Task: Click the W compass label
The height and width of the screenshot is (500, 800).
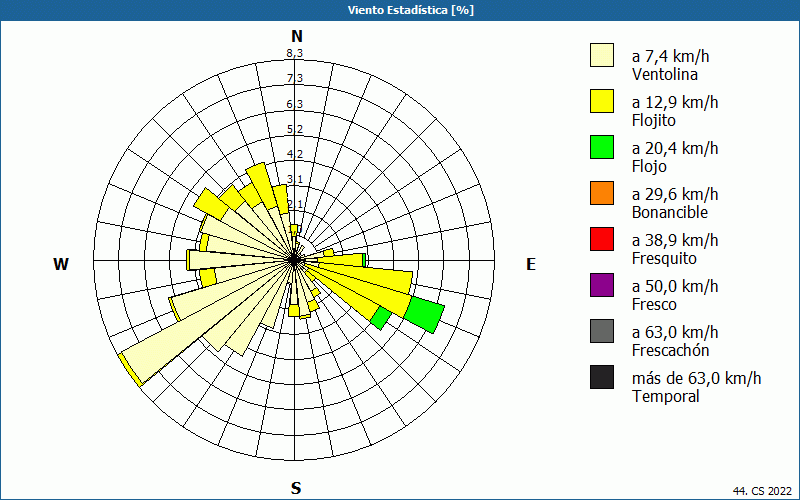Action: click(x=61, y=264)
